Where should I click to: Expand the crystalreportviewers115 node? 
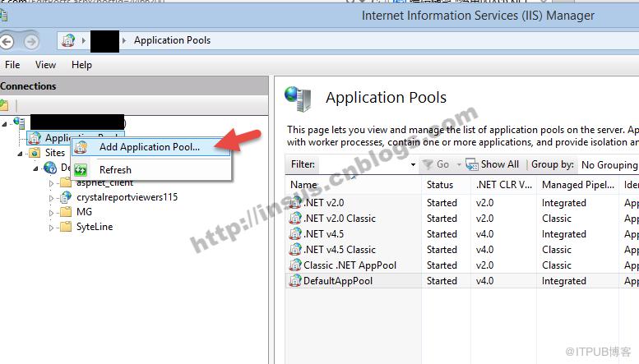pos(51,198)
